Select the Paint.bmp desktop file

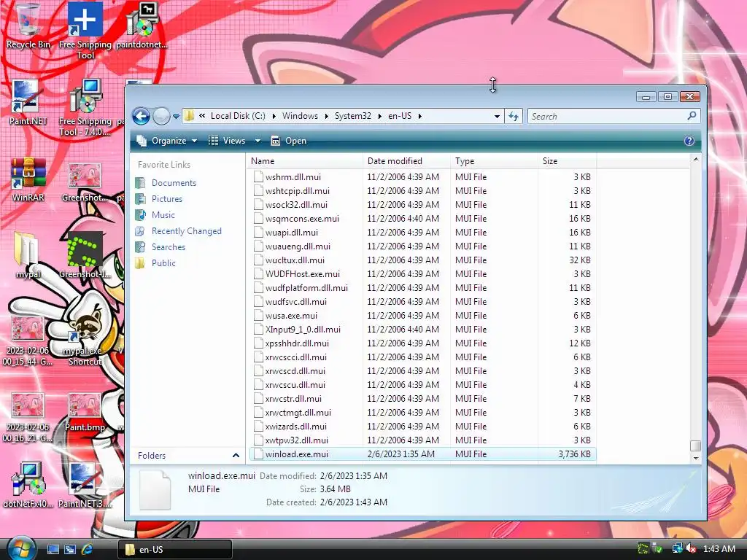pyautogui.click(x=85, y=412)
